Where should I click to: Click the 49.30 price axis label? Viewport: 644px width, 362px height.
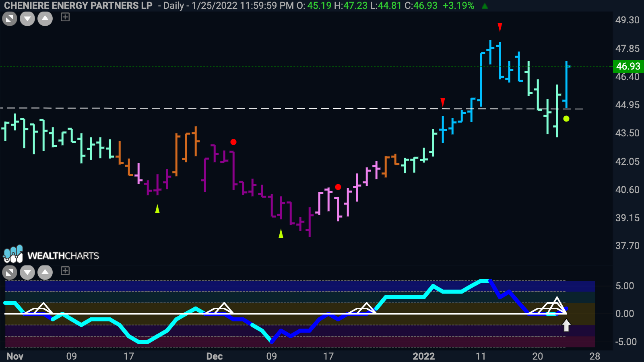pyautogui.click(x=627, y=20)
